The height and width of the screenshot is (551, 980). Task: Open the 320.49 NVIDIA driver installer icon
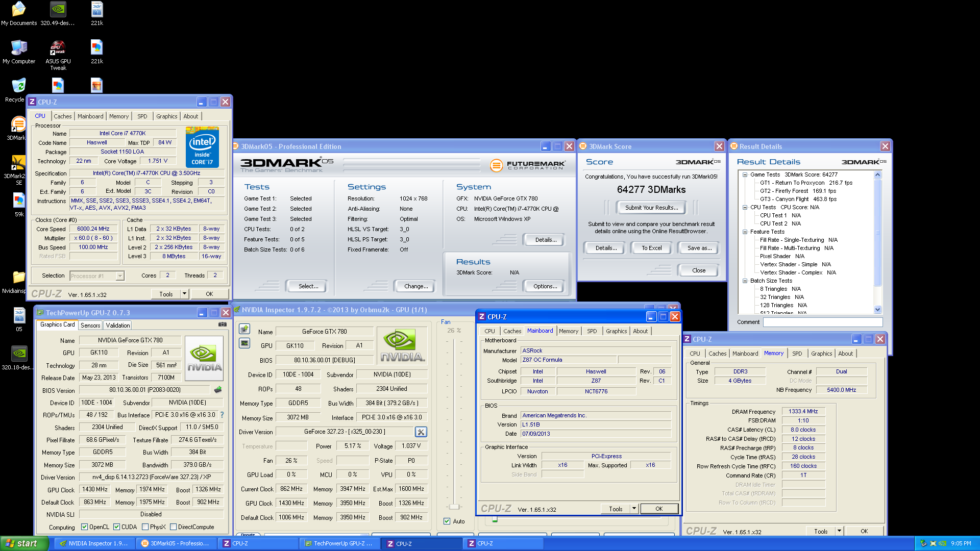point(58,14)
